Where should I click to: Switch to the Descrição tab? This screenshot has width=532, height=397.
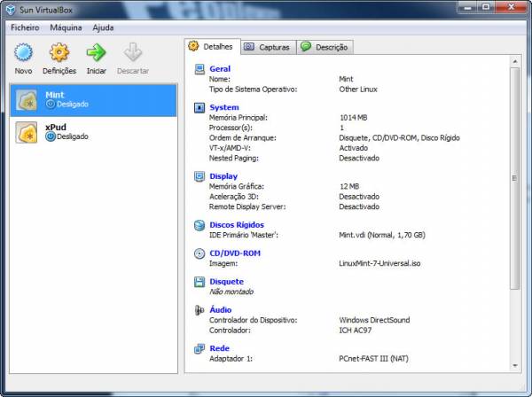(325, 47)
